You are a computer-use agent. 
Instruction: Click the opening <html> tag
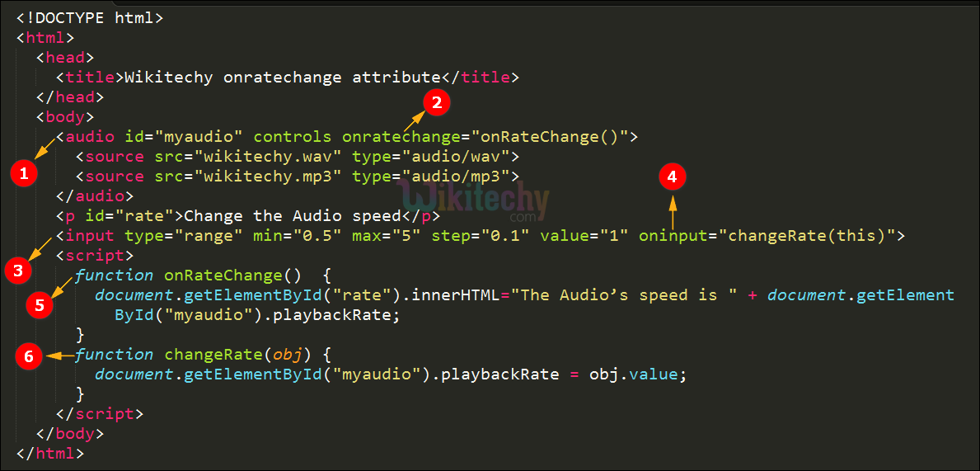(45, 37)
